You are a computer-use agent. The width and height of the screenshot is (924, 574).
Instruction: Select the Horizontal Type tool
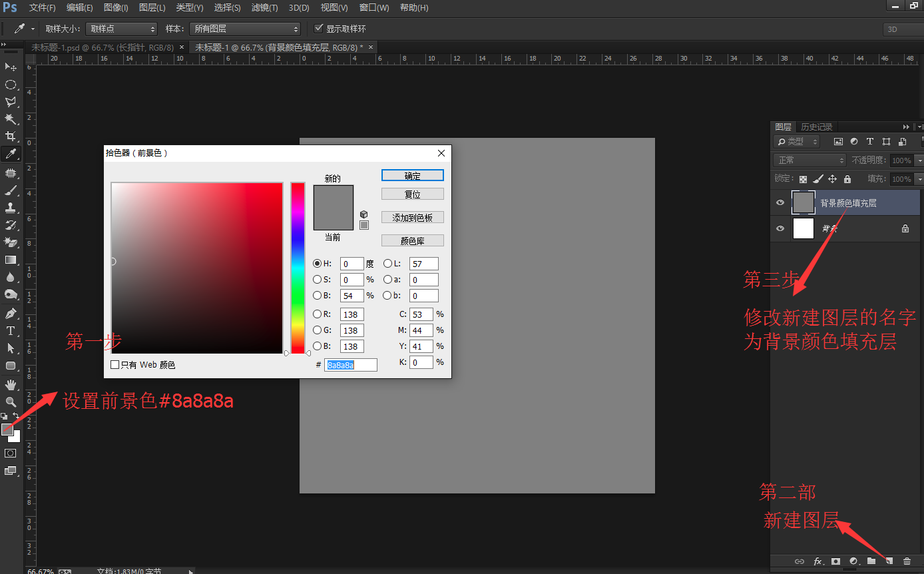click(x=11, y=331)
